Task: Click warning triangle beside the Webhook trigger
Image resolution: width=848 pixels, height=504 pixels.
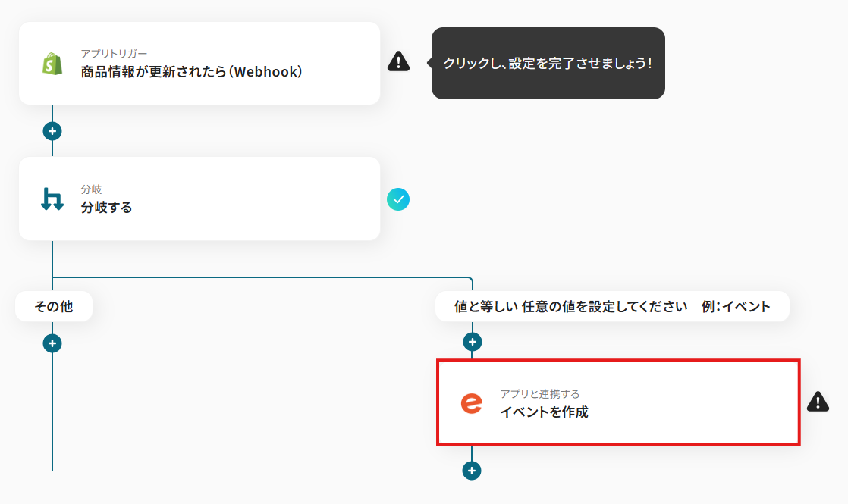Action: click(398, 62)
